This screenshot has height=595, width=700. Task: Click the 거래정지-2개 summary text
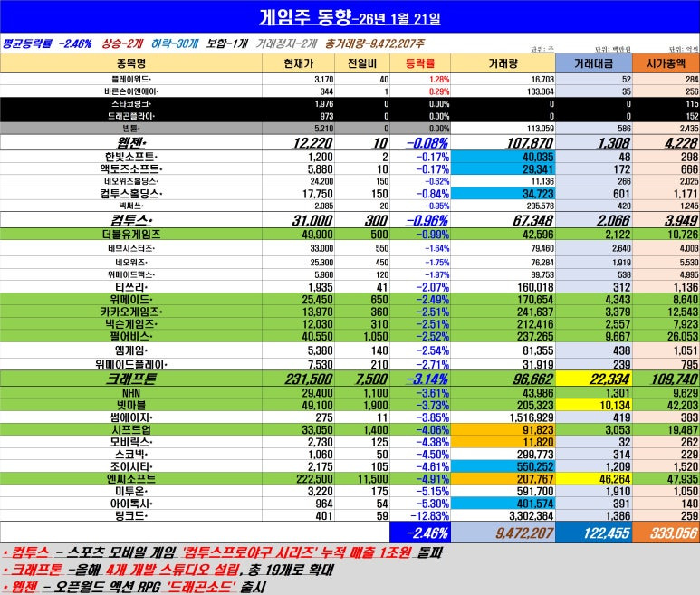tap(286, 43)
